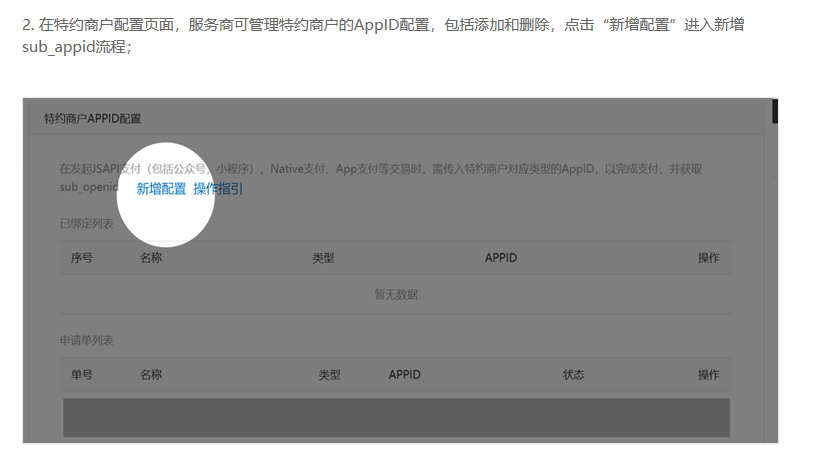Select APPID column header in 申请单列表 table
This screenshot has width=816, height=467.
404,375
